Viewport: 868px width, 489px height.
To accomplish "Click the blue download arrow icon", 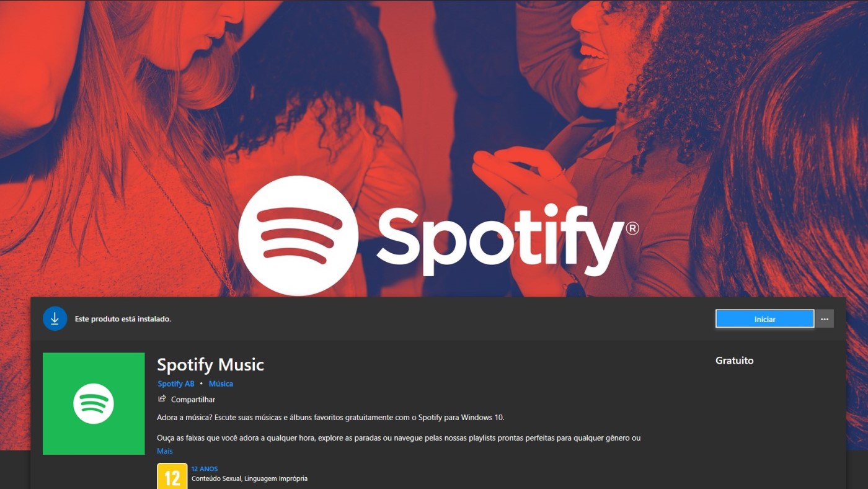I will coord(55,318).
